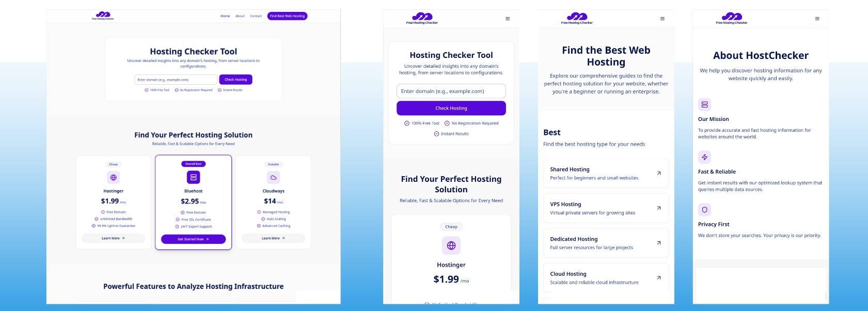Click the $14 Cloudways price
Image resolution: width=868 pixels, height=311 pixels.
[270, 201]
